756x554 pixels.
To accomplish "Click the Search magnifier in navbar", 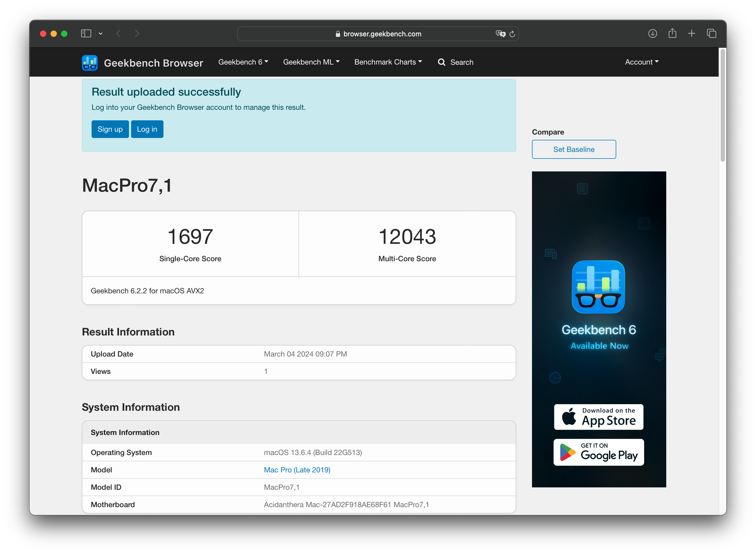I will (x=441, y=62).
